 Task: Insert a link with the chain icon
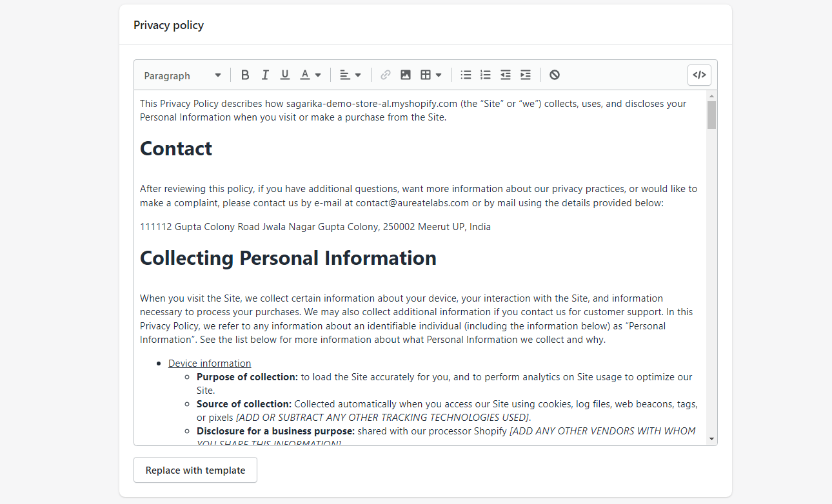(x=386, y=75)
